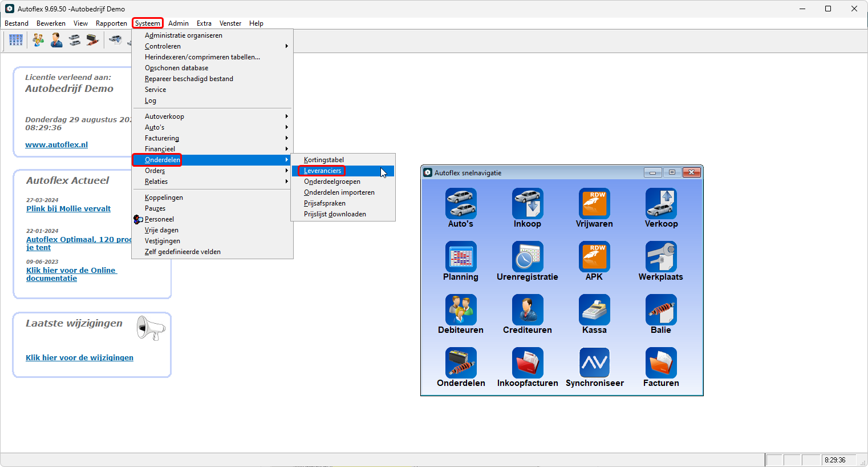Open Koppelingen menu entry
Viewport: 868px width, 467px height.
tap(212, 198)
